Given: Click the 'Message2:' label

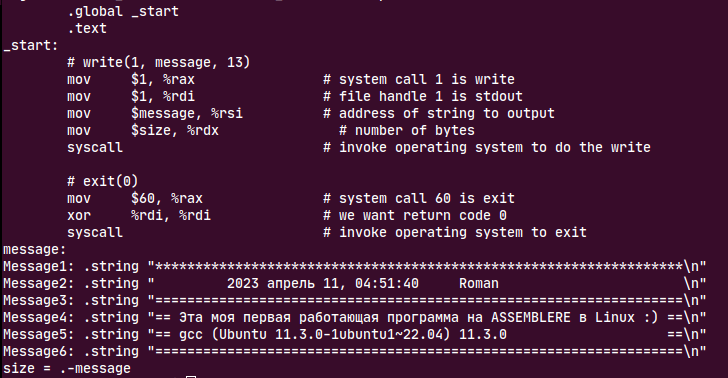Looking at the screenshot, I should click(39, 283).
